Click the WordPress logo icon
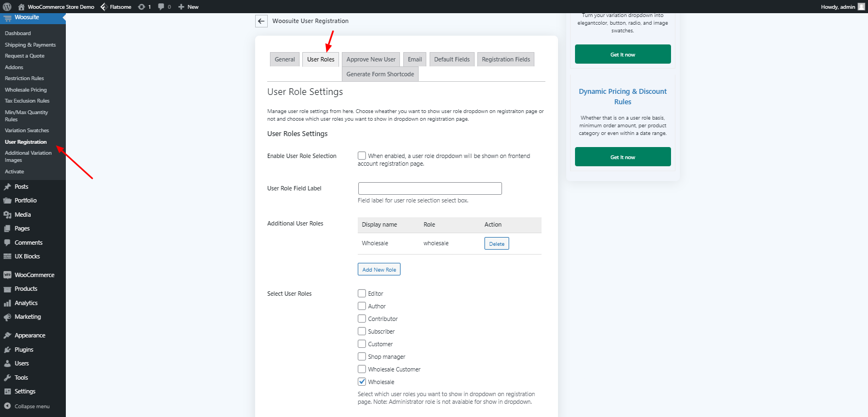This screenshot has height=417, width=868. pos(7,7)
